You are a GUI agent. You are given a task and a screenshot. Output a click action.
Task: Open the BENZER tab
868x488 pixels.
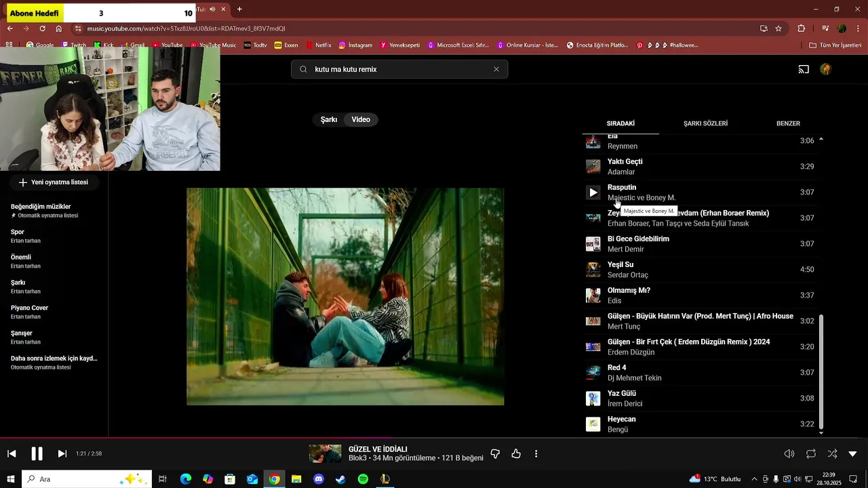[788, 123]
